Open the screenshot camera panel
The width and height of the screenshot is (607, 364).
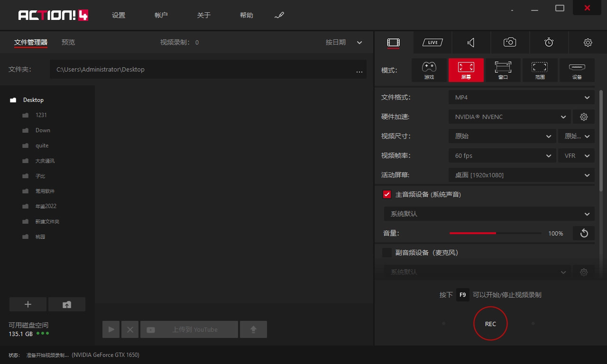pos(509,42)
